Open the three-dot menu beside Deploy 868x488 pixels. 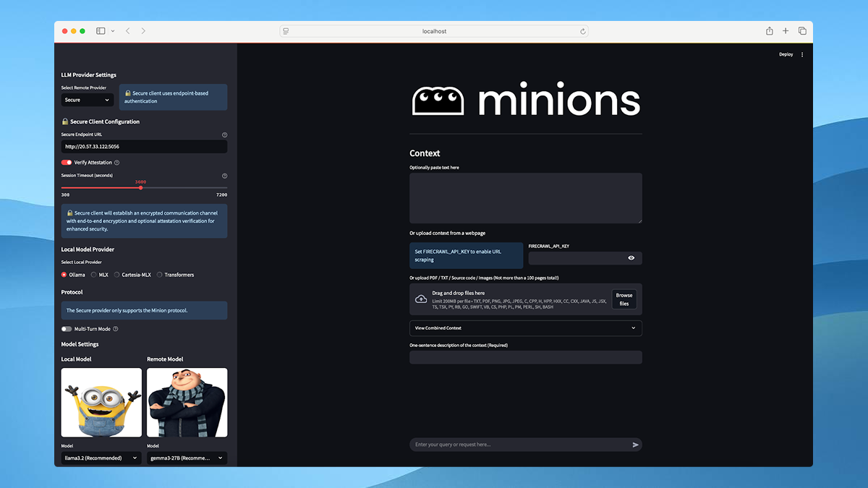click(801, 54)
